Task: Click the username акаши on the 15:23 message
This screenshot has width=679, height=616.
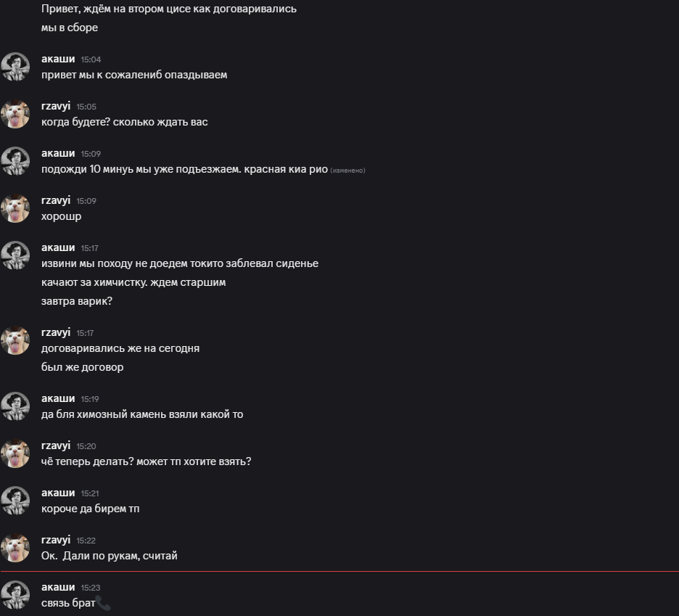Action: click(58, 587)
